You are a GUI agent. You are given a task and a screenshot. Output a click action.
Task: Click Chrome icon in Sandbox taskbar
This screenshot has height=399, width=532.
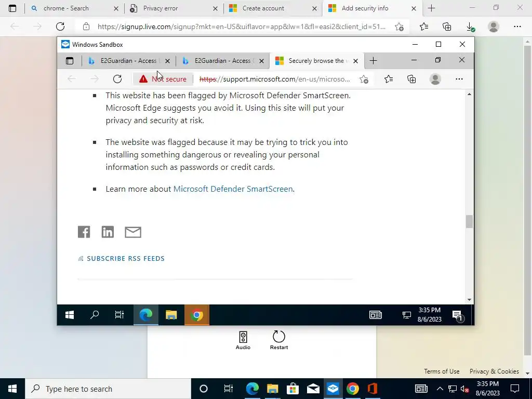click(x=197, y=315)
